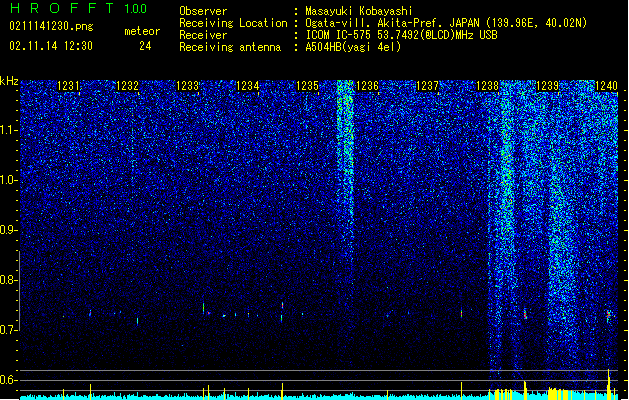The image size is (629, 400).
Task: Click antenna value A504HB(yagi 4el)
Action: (x=353, y=47)
